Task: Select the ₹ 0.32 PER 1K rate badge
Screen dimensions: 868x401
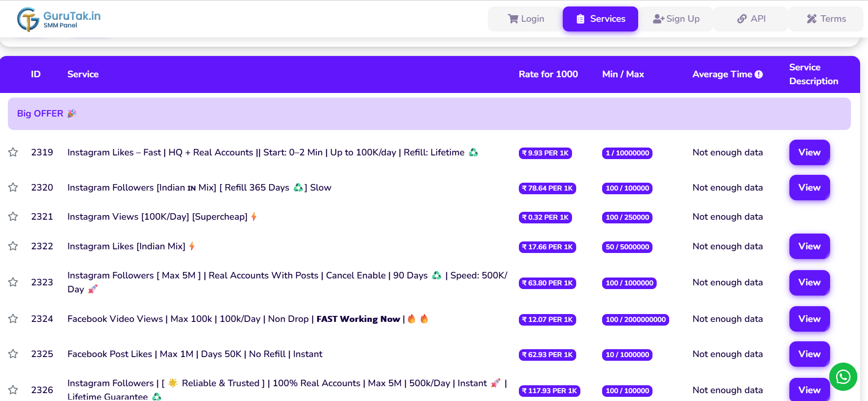Action: [x=545, y=217]
